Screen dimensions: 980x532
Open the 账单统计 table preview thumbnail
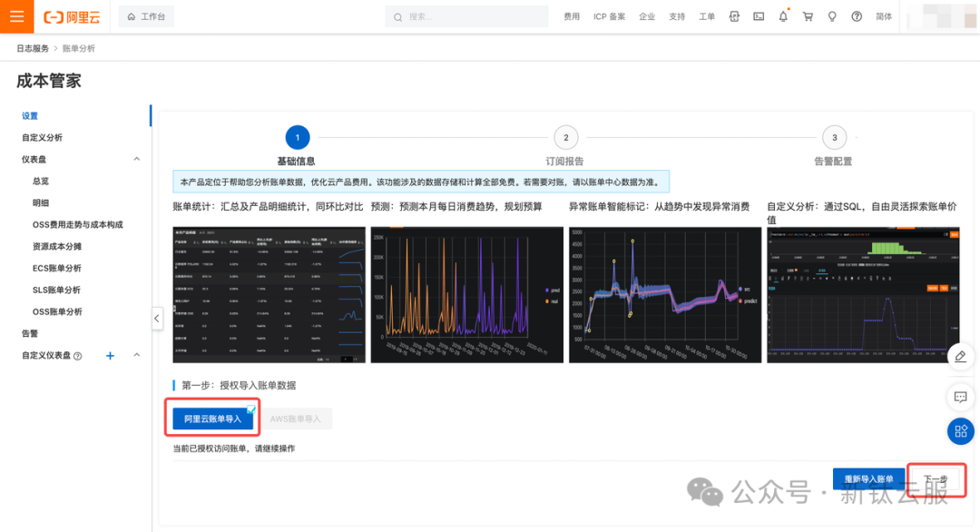click(x=269, y=294)
